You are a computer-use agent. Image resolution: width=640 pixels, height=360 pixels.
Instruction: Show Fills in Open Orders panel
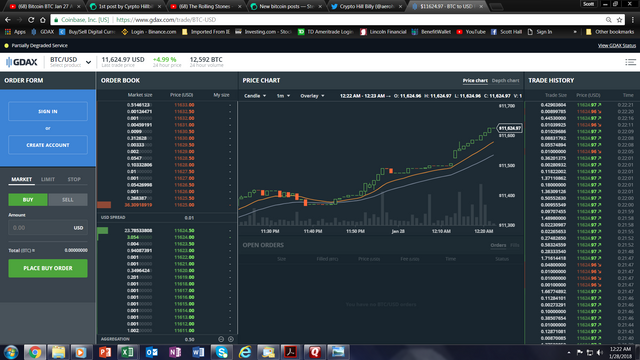[515, 245]
